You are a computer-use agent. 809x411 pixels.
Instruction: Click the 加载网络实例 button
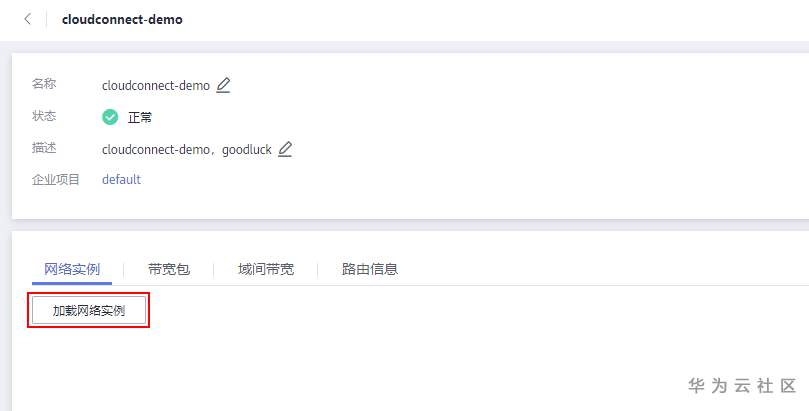pyautogui.click(x=89, y=310)
